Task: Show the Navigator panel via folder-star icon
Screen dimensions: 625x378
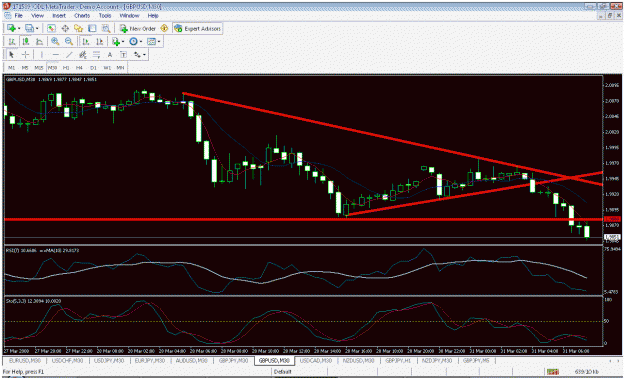Action: (79, 28)
